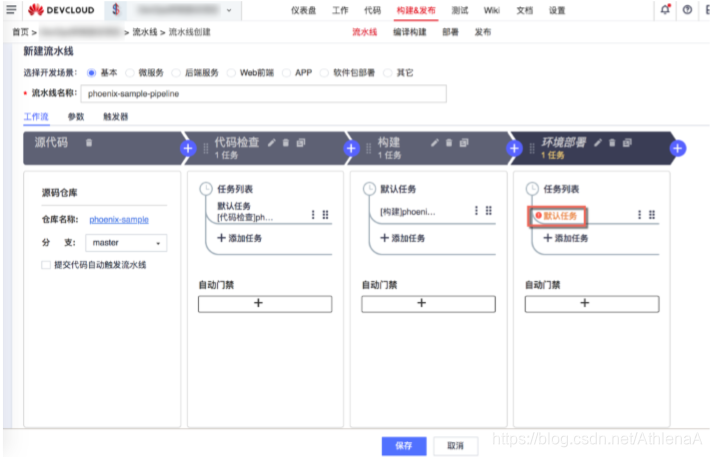Click the 流水线名称 input field
This screenshot has height=457, width=712.
pos(263,94)
